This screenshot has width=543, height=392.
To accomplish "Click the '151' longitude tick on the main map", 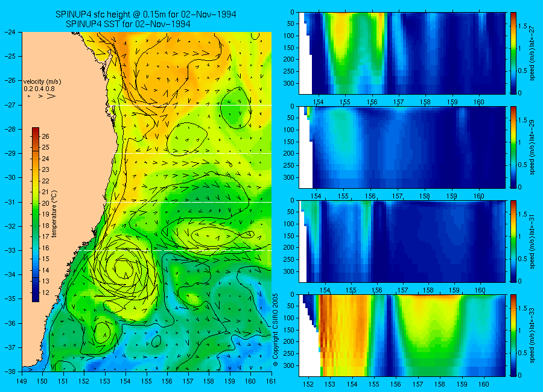I will (x=63, y=381).
